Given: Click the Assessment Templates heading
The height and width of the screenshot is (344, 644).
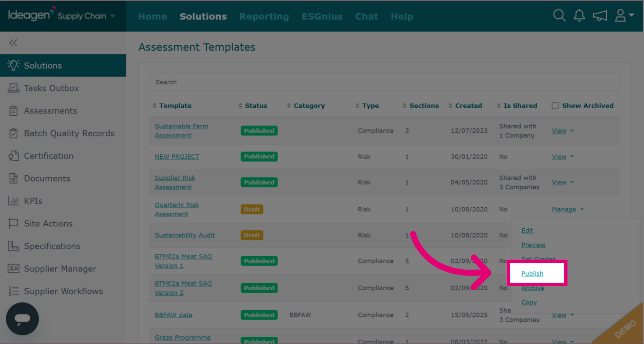Looking at the screenshot, I should pos(197,47).
